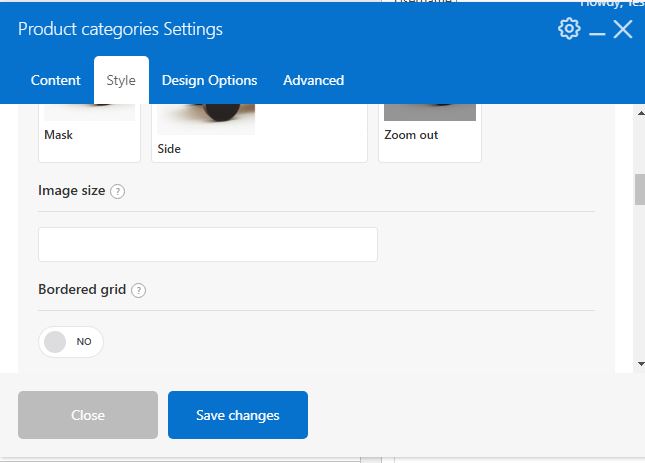Toggle the Bordered grid switch
645x463 pixels.
click(x=71, y=342)
